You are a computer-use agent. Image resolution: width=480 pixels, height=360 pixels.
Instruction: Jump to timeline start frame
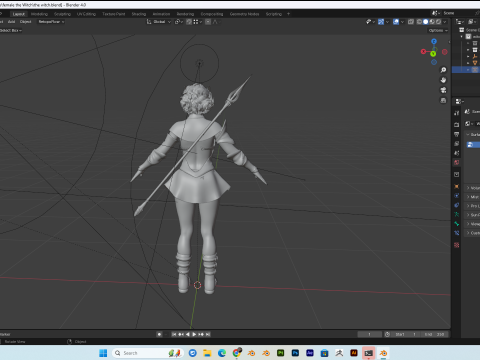click(174, 334)
